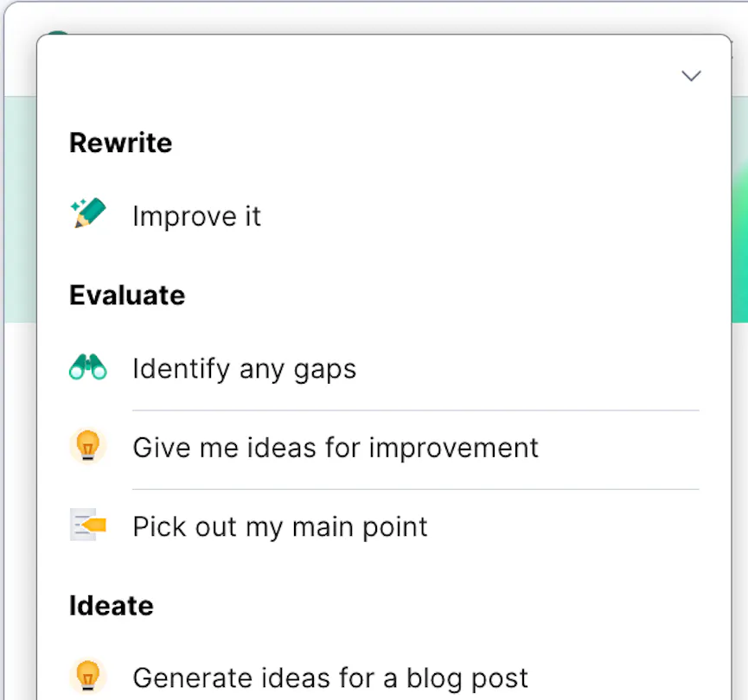Click the partially hidden green circle above the panel
Image resolution: width=748 pixels, height=700 pixels.
click(58, 33)
